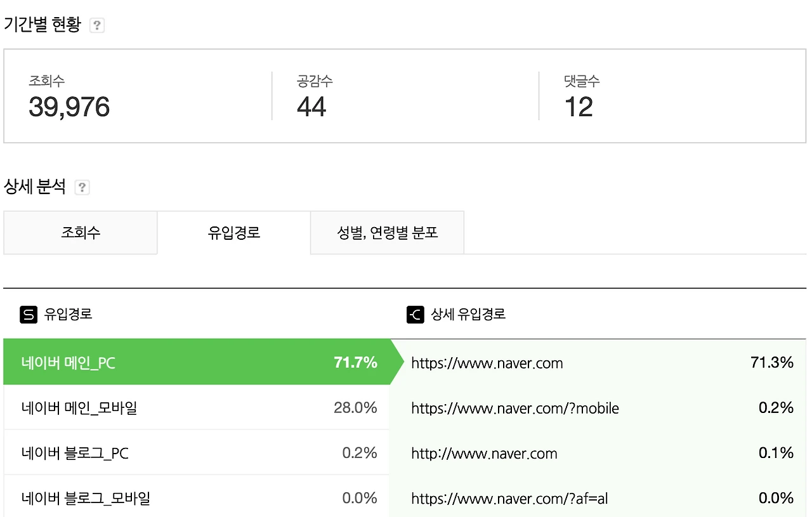Click the S icon next to 유입경로 header
Viewport: 812px width, 517px height.
tap(29, 314)
